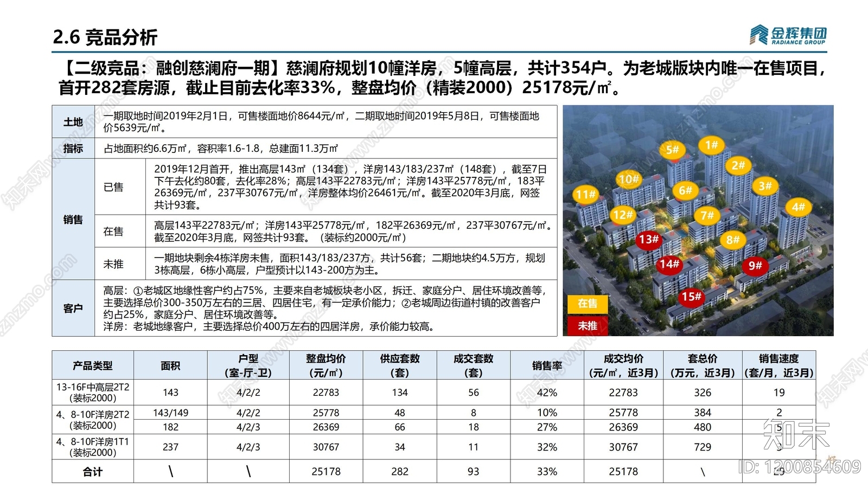This screenshot has height=488, width=868.
Task: Select the yellow 1# building marker
Action: (x=711, y=145)
